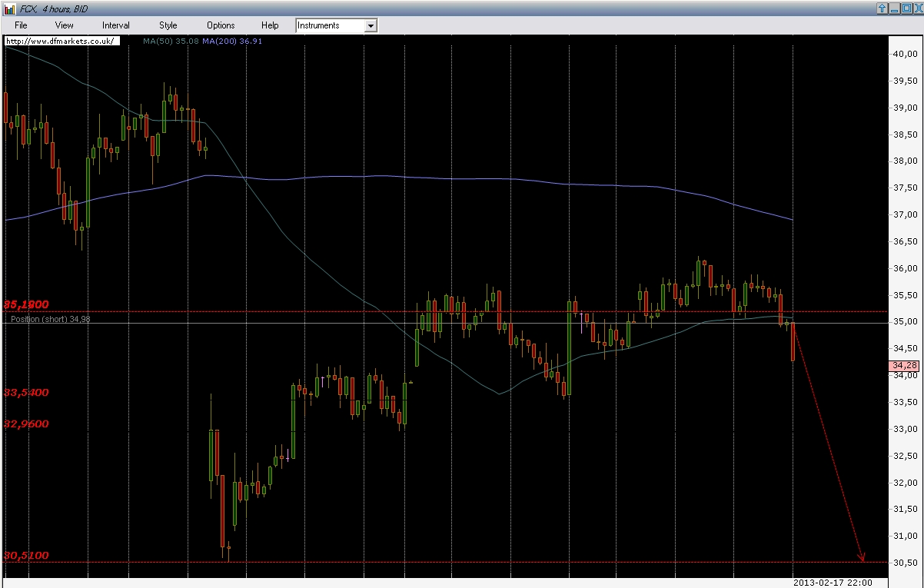
Task: Open the Help menu
Action: pyautogui.click(x=270, y=25)
